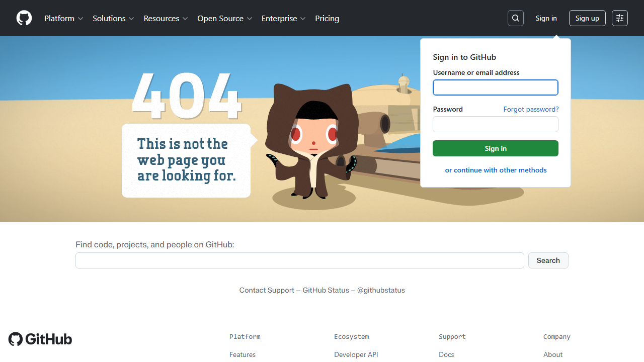Viewport: 644px width, 362px height.
Task: Click the Search button below 404
Action: [x=548, y=260]
